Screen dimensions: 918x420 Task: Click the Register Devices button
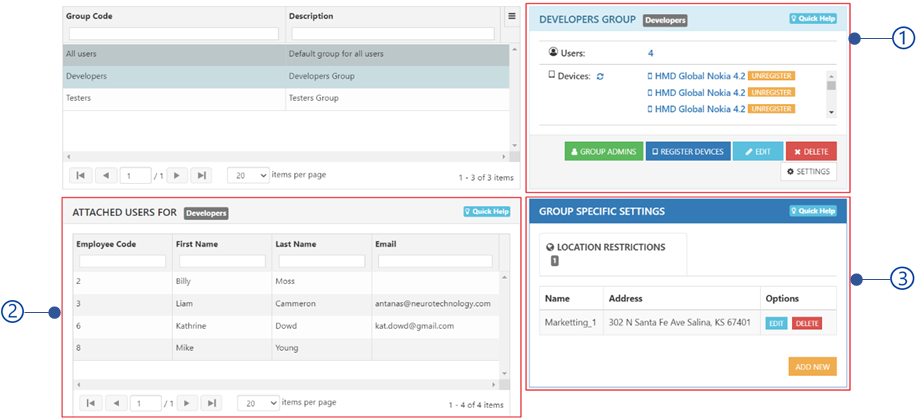(x=688, y=151)
